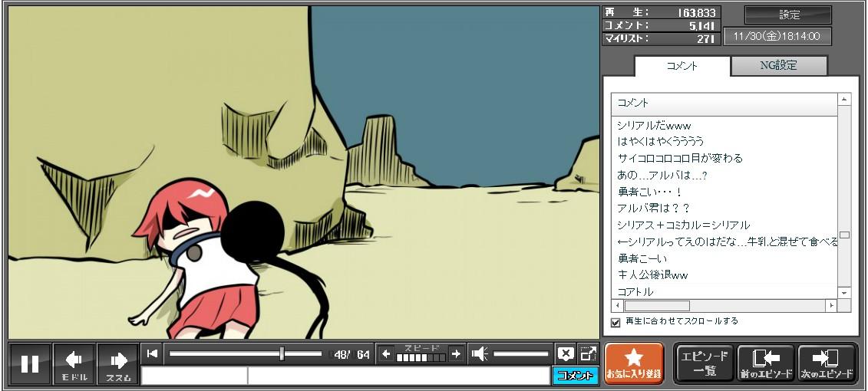
Task: Select the コメント tab
Action: click(682, 66)
